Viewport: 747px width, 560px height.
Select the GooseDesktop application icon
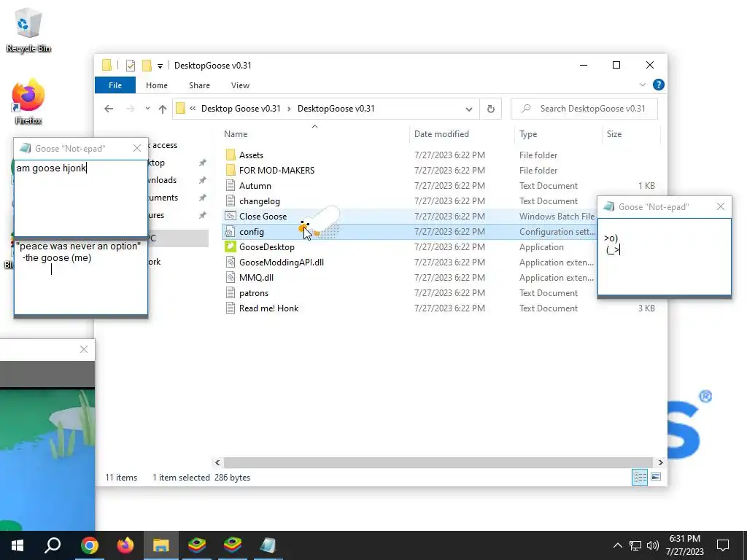tap(231, 246)
